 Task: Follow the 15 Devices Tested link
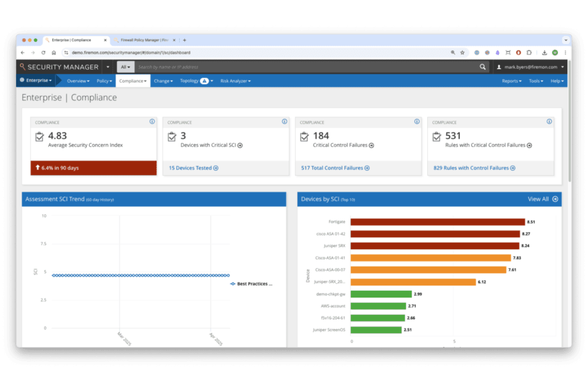[x=191, y=168]
